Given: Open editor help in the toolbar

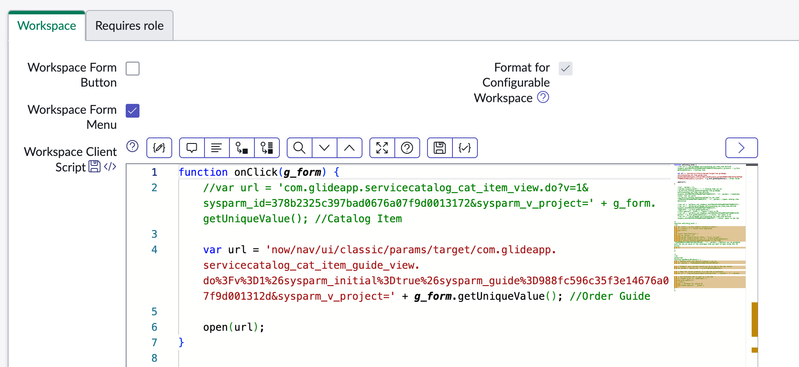Looking at the screenshot, I should tap(407, 148).
